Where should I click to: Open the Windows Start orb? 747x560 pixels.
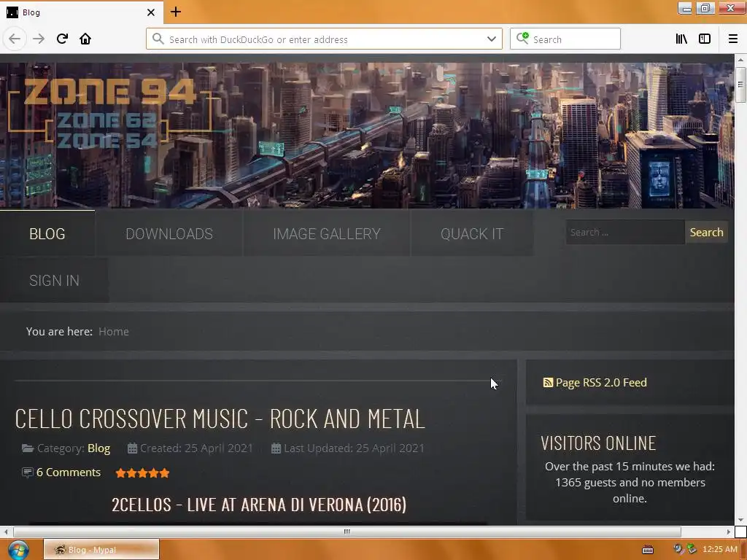click(18, 550)
